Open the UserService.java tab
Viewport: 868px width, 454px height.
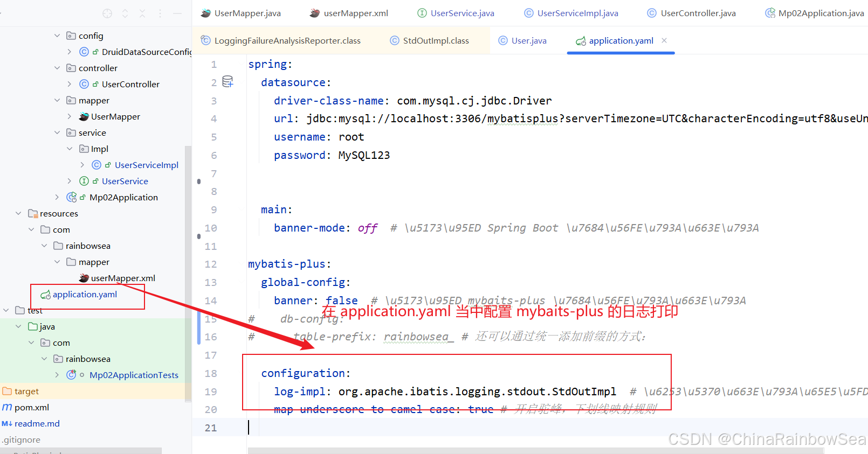tap(456, 13)
